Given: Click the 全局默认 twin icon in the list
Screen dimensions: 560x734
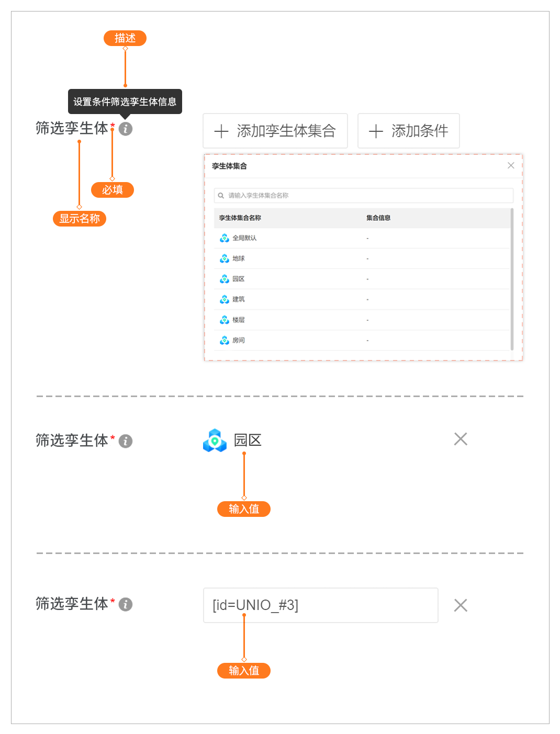Looking at the screenshot, I should tap(225, 238).
